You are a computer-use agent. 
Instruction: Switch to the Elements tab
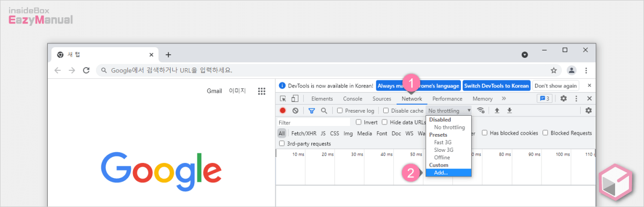(322, 99)
